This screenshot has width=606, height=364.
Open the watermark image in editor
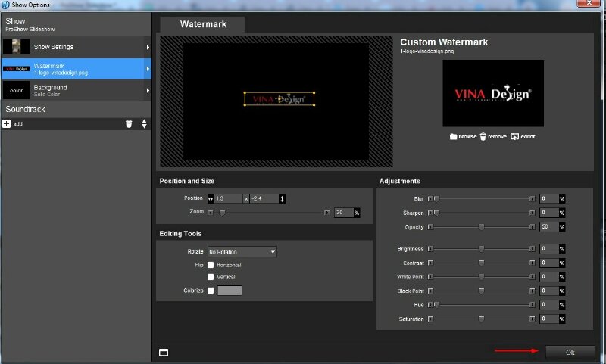[515, 136]
